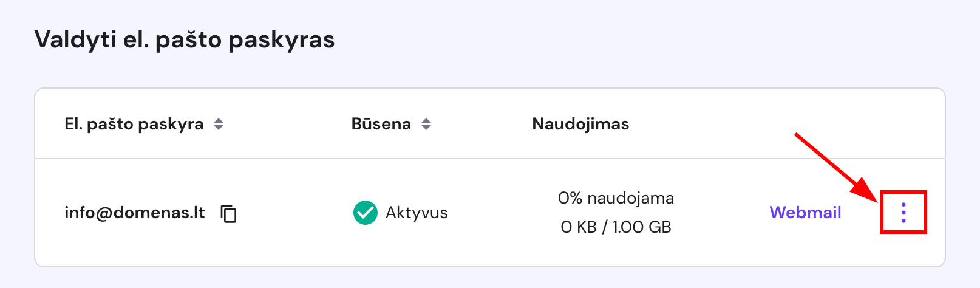Screen dimensions: 980x288
Task: Copy the info@domenas.lt address with copy icon
Action: [229, 213]
